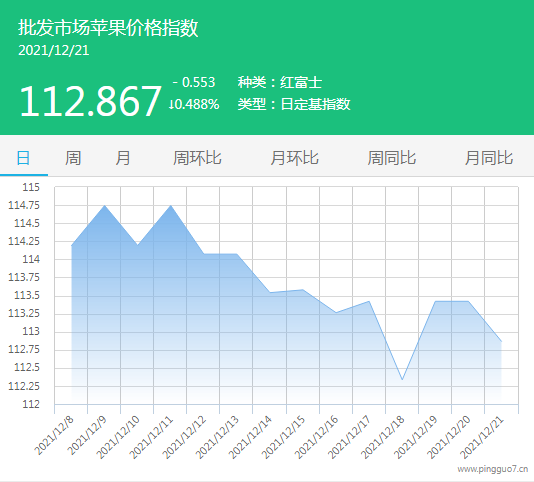Click the 2021/12/8 first data point
Viewport: 534px width, 482px height.
click(x=72, y=245)
